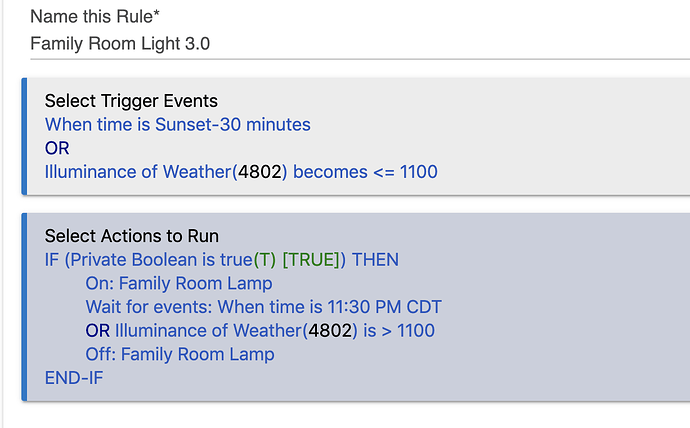Image resolution: width=690 pixels, height=428 pixels.
Task: Click the 4802 device ID in wait action
Action: (x=330, y=331)
